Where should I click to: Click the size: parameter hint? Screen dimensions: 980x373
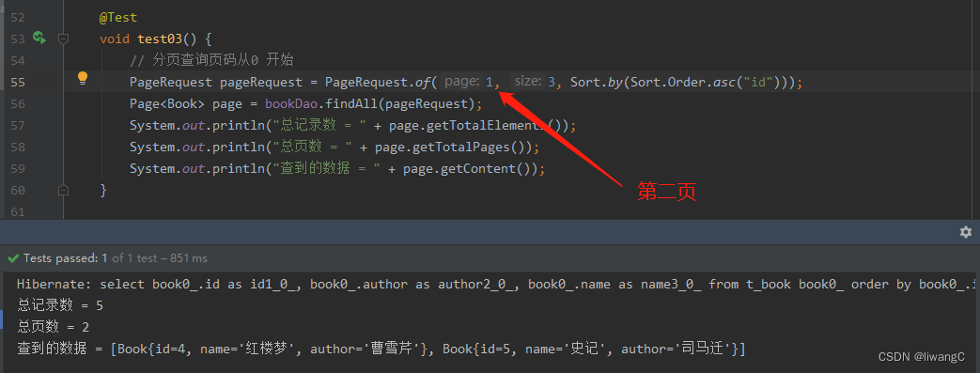tap(527, 81)
